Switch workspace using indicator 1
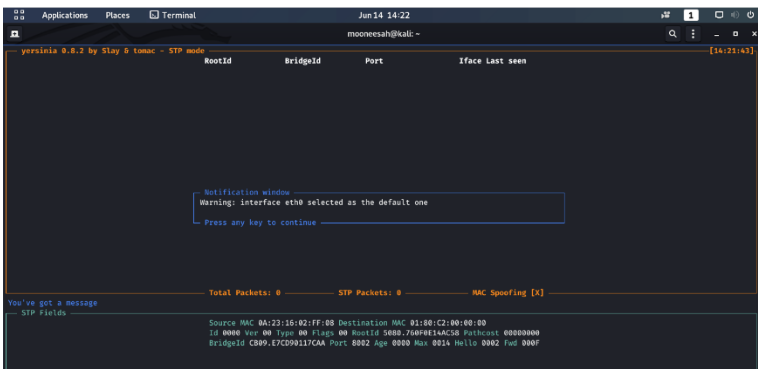The height and width of the screenshot is (370, 758). click(691, 15)
